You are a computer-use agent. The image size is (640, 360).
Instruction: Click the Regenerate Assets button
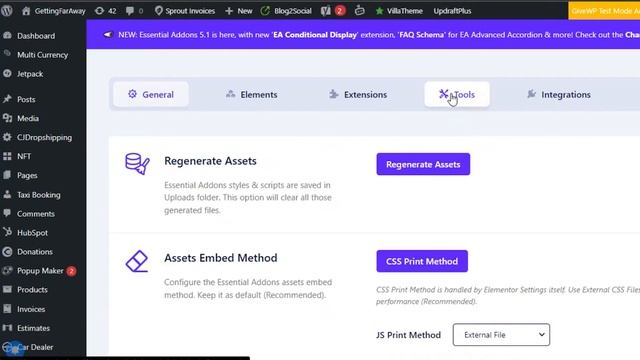pyautogui.click(x=423, y=164)
